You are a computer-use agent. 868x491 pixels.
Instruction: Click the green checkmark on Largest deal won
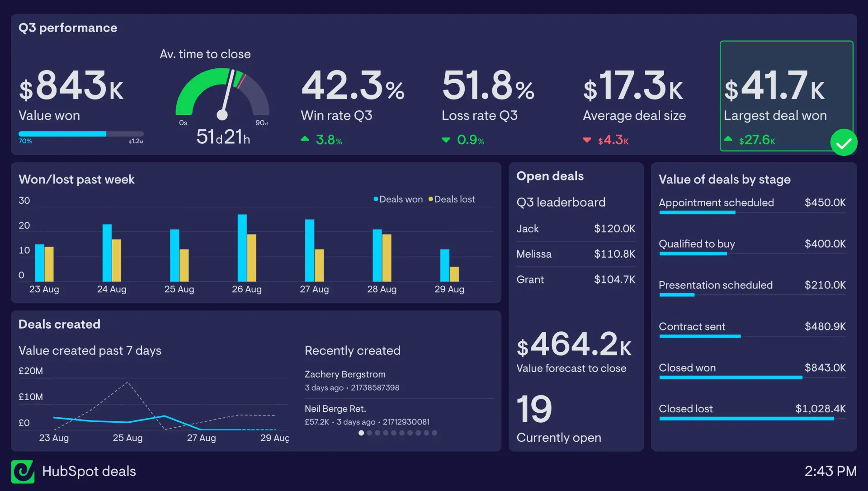coord(844,143)
